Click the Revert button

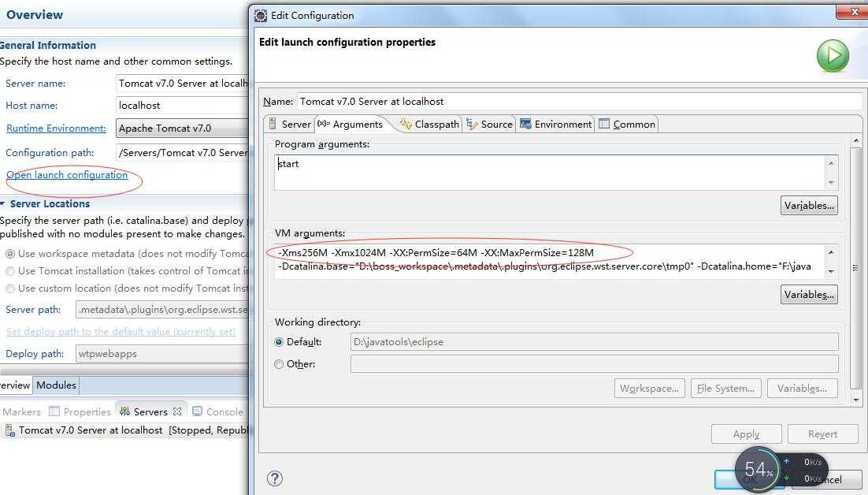tap(822, 434)
